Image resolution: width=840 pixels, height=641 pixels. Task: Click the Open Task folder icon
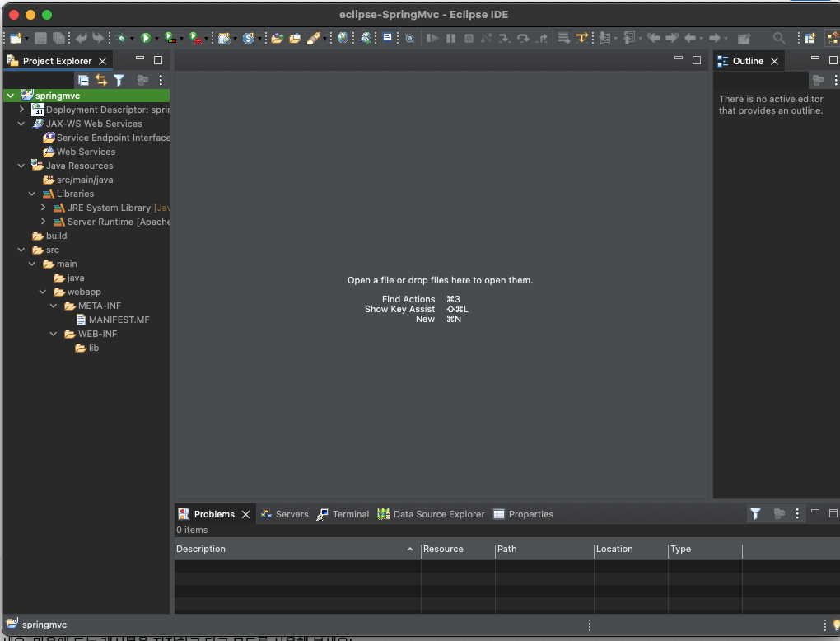[295, 38]
